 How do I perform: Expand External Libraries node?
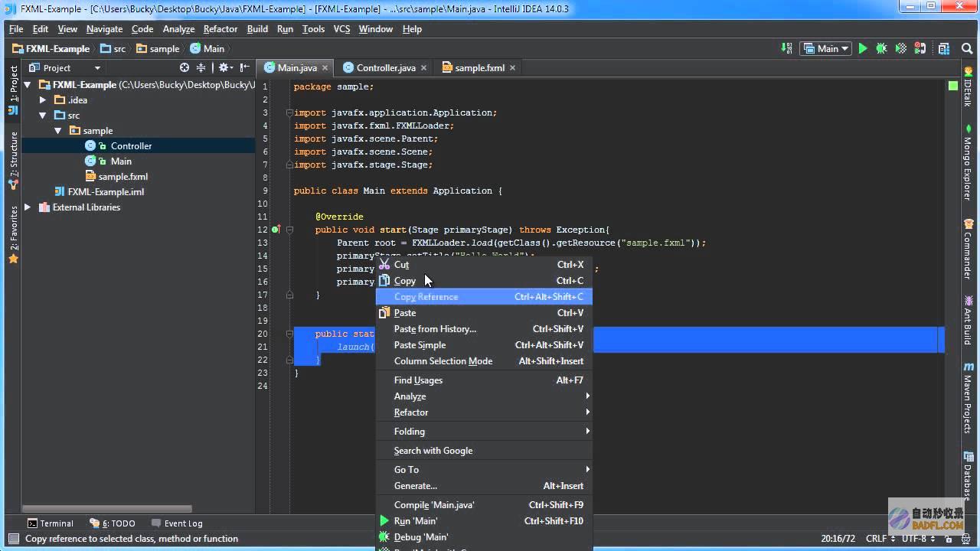pos(28,207)
